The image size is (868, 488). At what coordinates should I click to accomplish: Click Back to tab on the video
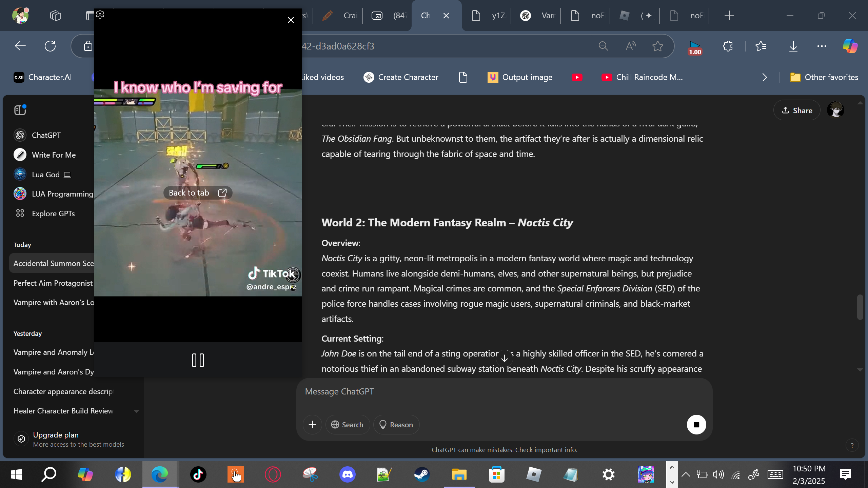tap(198, 193)
